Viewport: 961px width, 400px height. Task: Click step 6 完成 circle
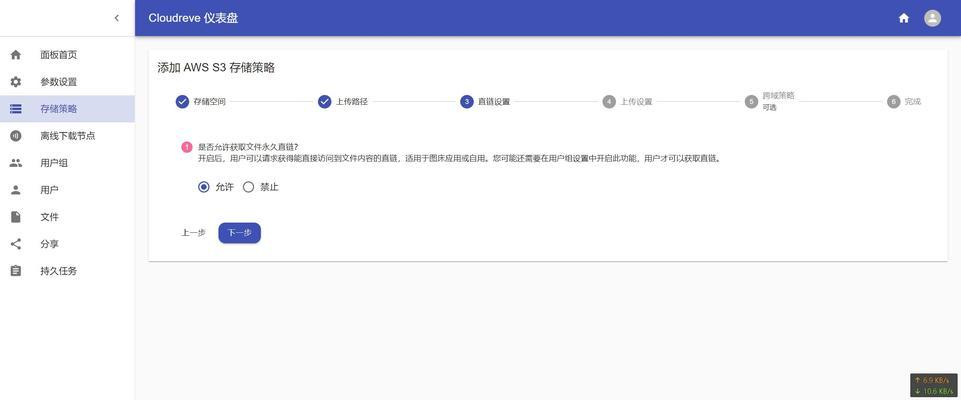tap(893, 102)
